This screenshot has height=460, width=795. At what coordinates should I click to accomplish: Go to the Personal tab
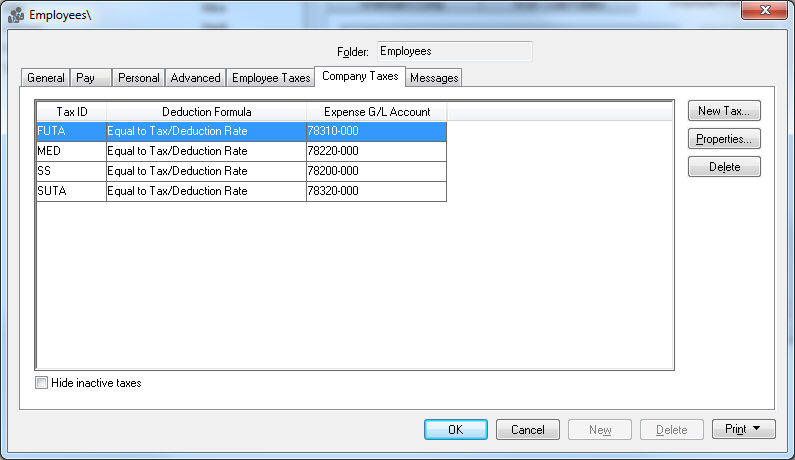(138, 78)
